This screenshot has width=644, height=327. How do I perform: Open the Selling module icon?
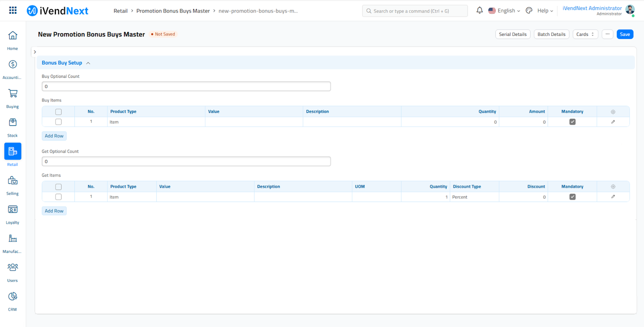pos(12,180)
